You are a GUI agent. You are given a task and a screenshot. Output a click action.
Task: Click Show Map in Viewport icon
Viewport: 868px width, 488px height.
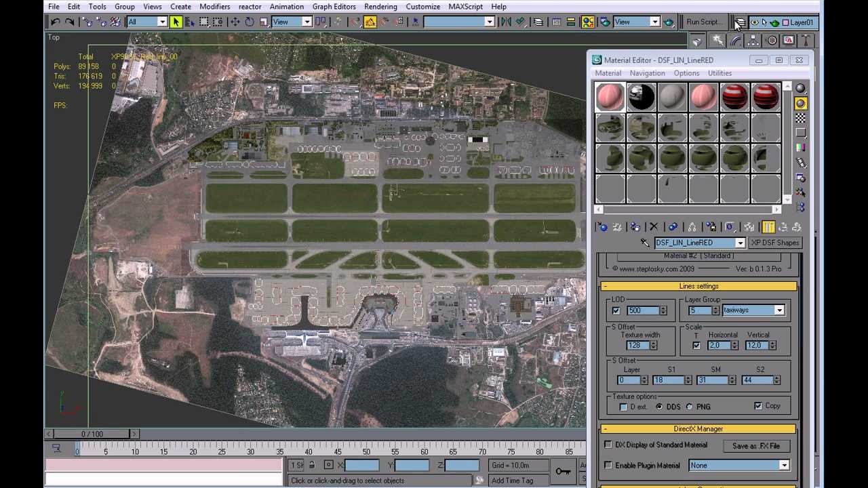tap(749, 227)
